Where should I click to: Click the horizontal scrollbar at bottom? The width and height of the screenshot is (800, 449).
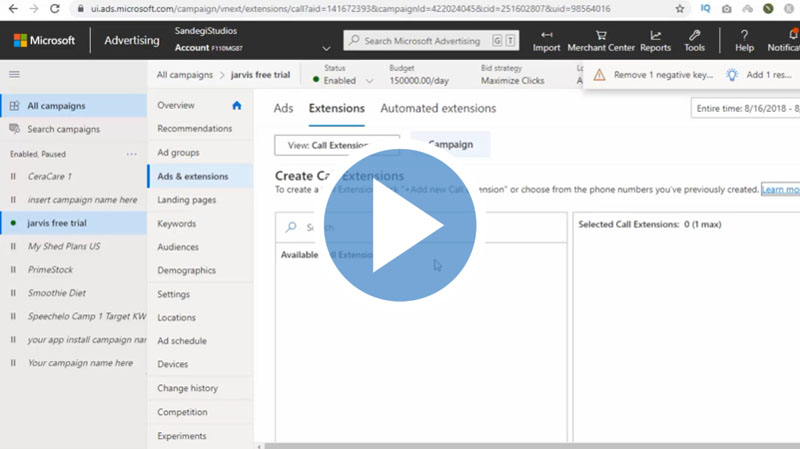[x=531, y=446]
